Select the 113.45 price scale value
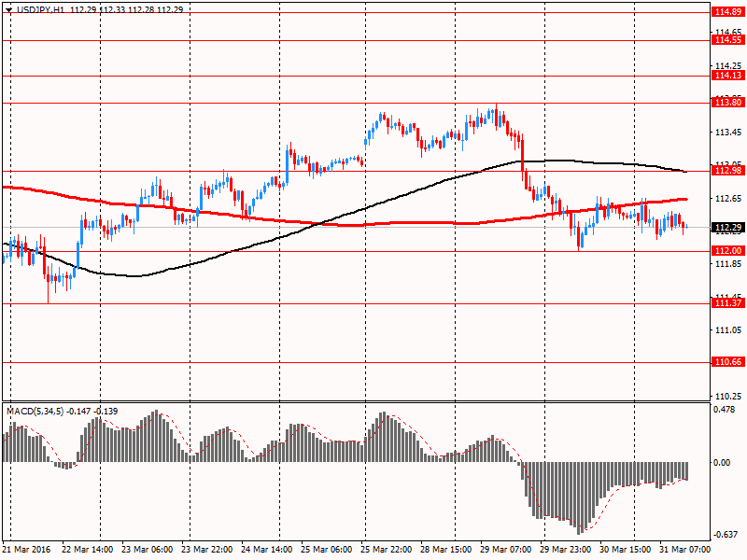 pyautogui.click(x=728, y=132)
